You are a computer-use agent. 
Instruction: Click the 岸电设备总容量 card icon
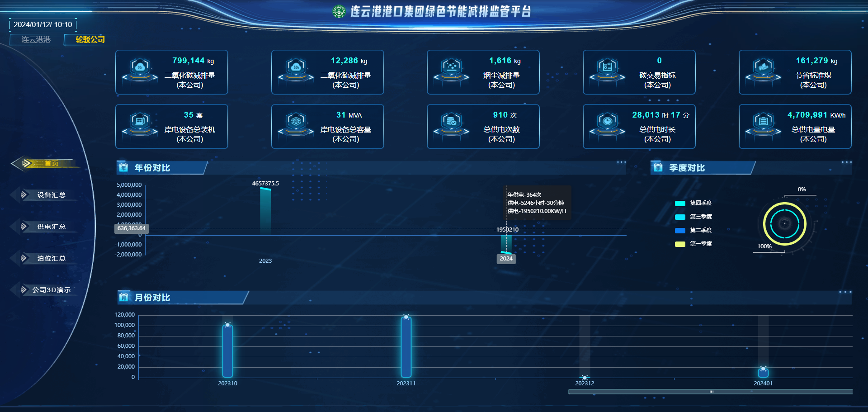pyautogui.click(x=296, y=126)
